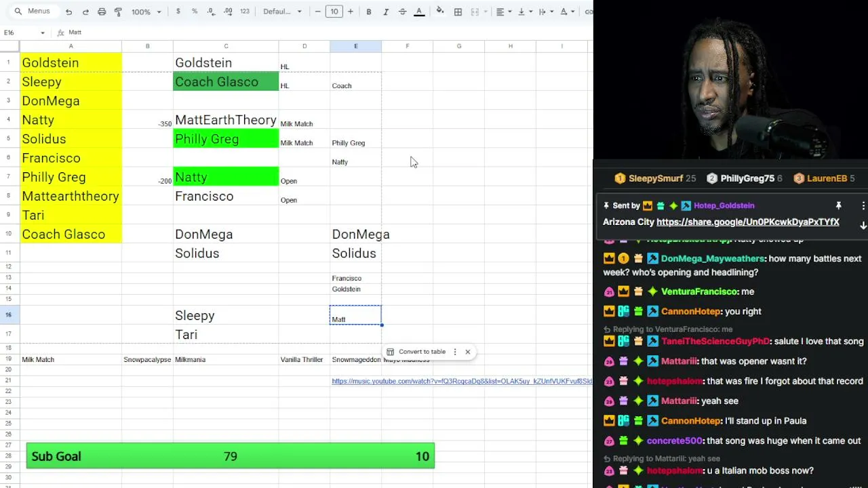
Task: Open the name box dropdown arrow
Action: pos(43,33)
